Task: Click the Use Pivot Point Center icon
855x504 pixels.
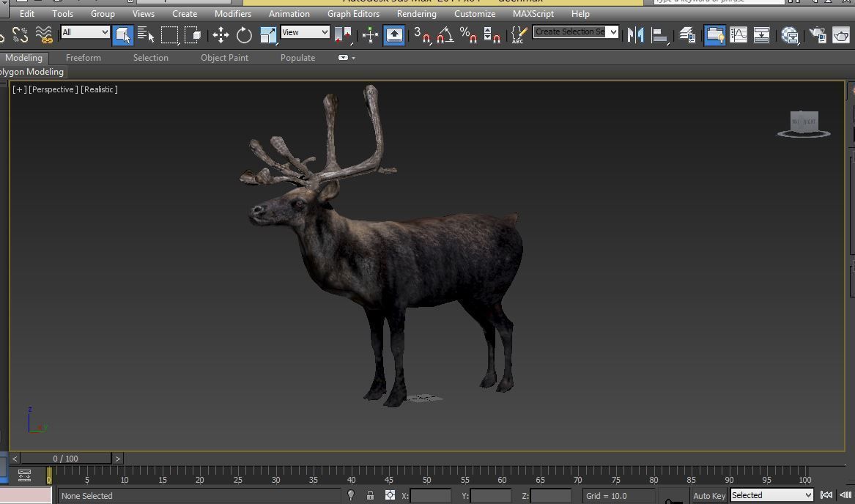Action: pos(344,35)
